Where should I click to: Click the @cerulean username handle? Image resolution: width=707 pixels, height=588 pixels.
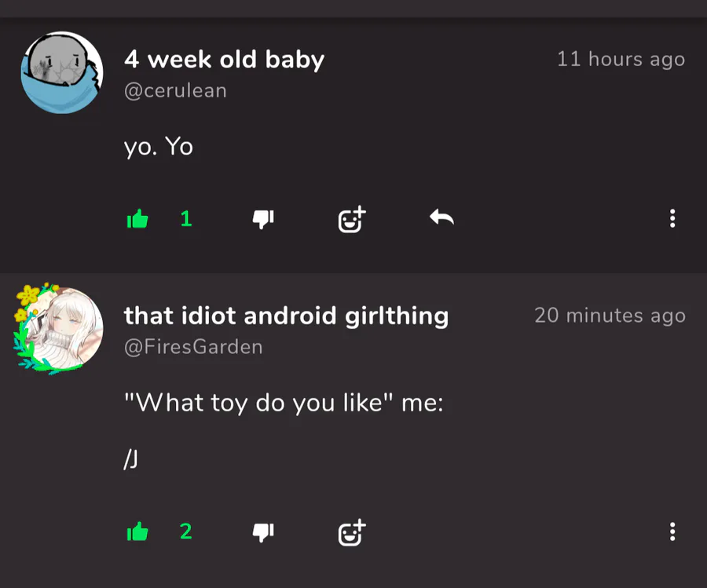tap(175, 91)
